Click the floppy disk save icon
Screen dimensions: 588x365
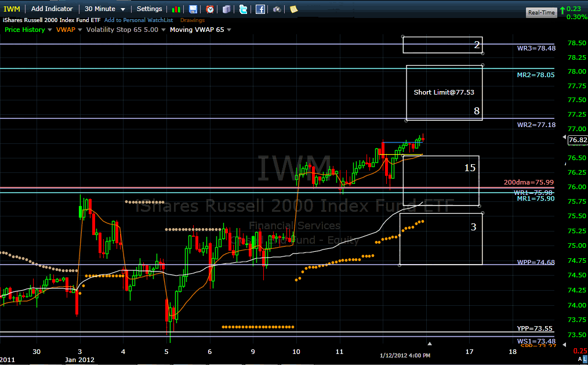pyautogui.click(x=193, y=9)
